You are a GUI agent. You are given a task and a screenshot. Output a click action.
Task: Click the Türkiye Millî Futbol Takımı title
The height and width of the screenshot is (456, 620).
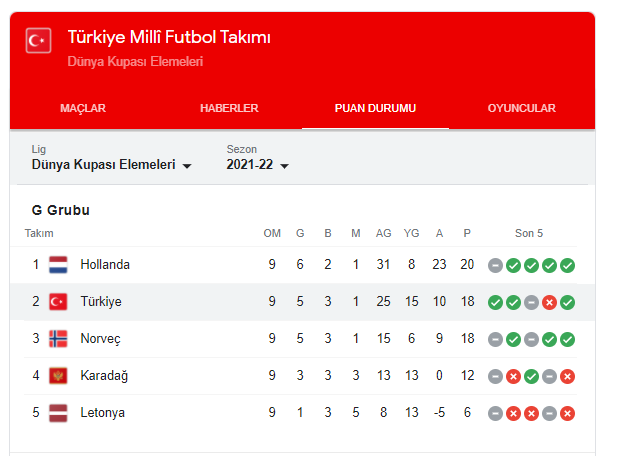point(169,37)
